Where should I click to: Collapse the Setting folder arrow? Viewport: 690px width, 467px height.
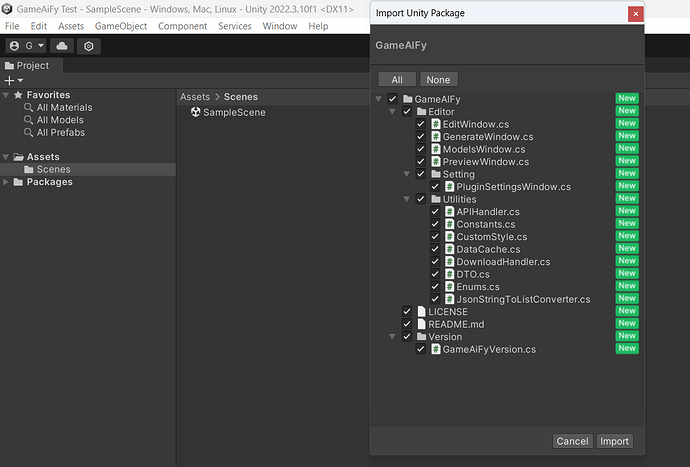tap(407, 174)
